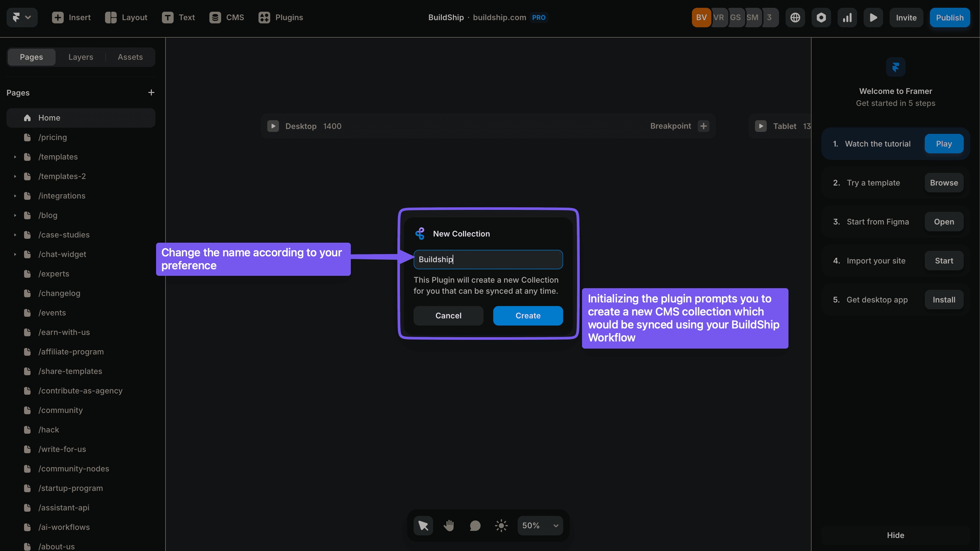Open the analytics bar chart icon
The height and width of the screenshot is (551, 980).
click(x=847, y=18)
